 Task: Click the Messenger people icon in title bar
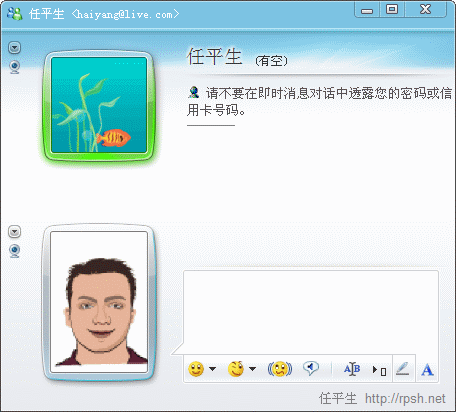(15, 14)
